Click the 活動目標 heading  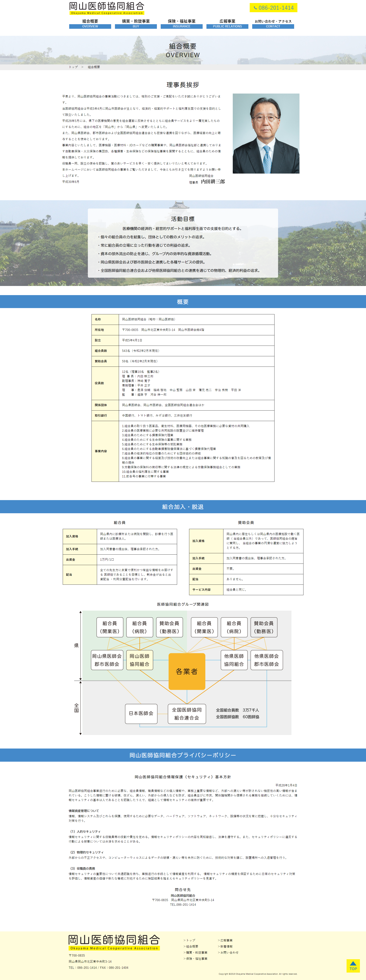[183, 219]
